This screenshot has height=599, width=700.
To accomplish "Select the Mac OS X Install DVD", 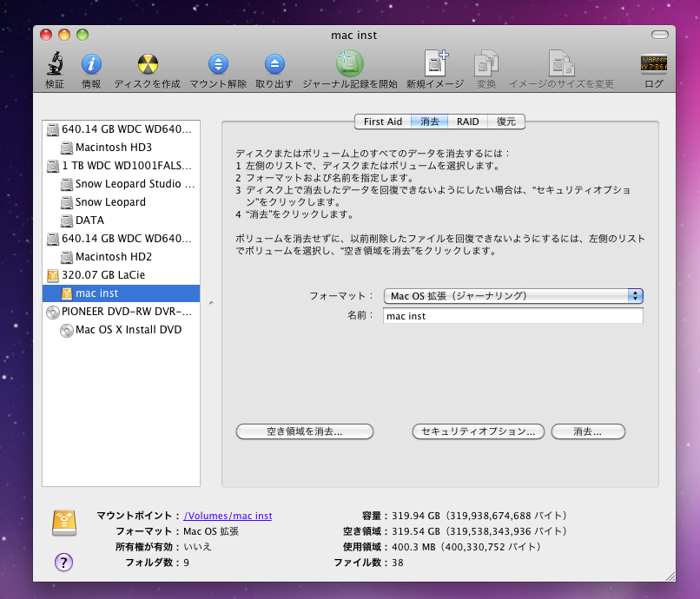I will coord(121,330).
